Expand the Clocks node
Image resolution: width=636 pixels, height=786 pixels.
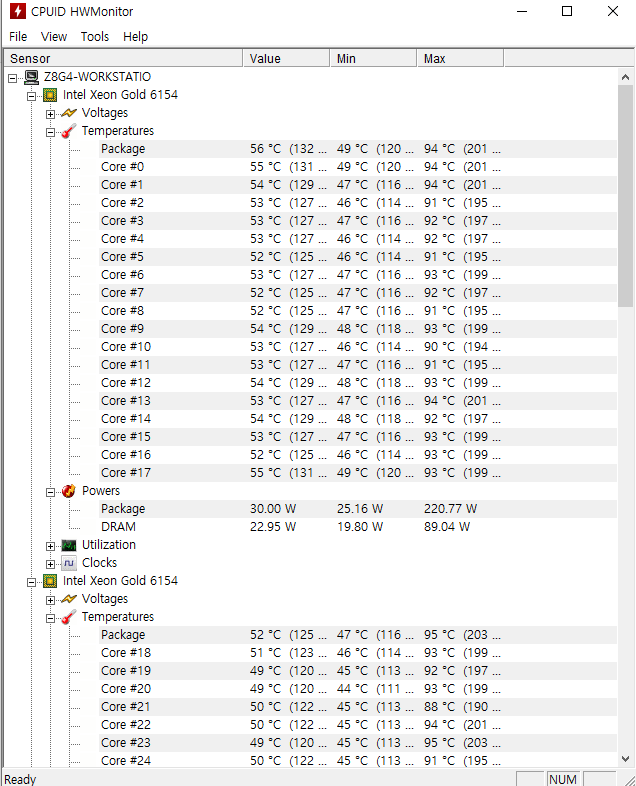(50, 564)
